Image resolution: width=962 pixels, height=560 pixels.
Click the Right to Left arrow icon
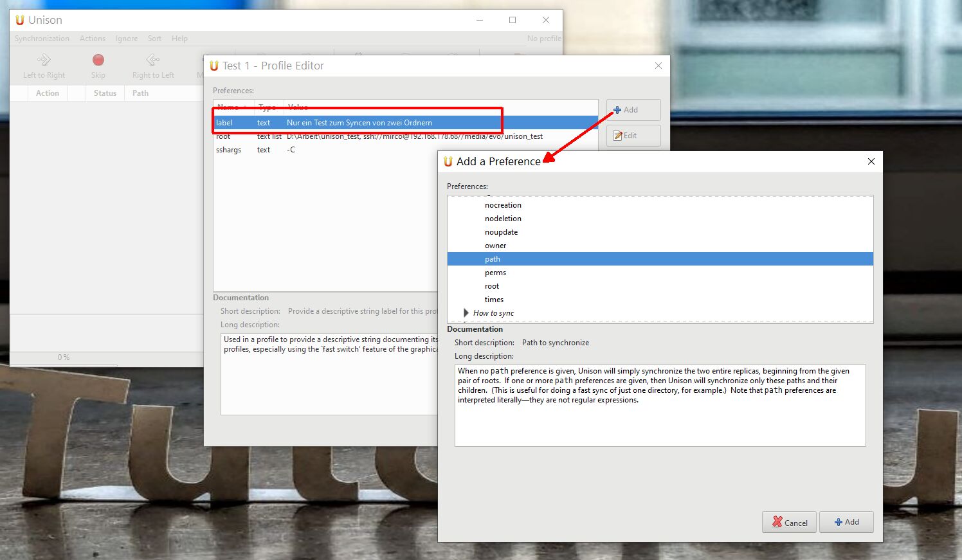153,60
